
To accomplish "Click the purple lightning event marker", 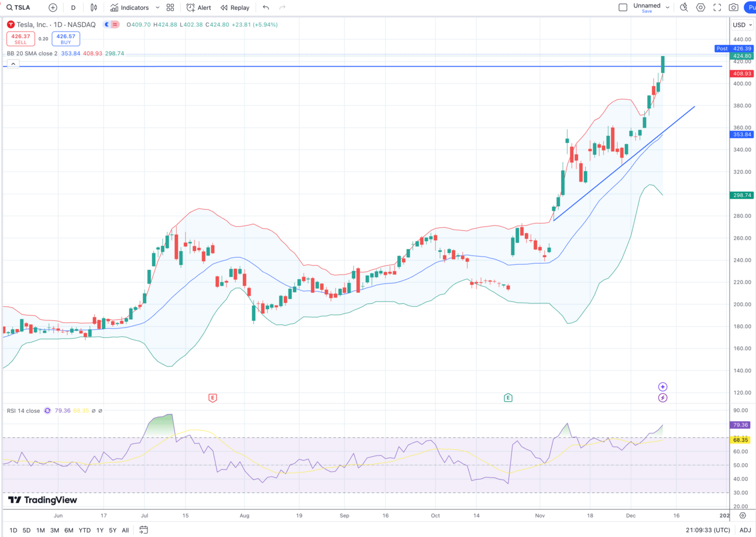I will [662, 398].
